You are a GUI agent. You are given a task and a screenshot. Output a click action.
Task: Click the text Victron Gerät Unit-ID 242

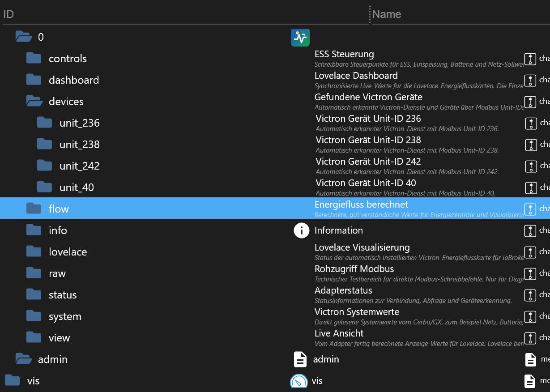(x=368, y=162)
